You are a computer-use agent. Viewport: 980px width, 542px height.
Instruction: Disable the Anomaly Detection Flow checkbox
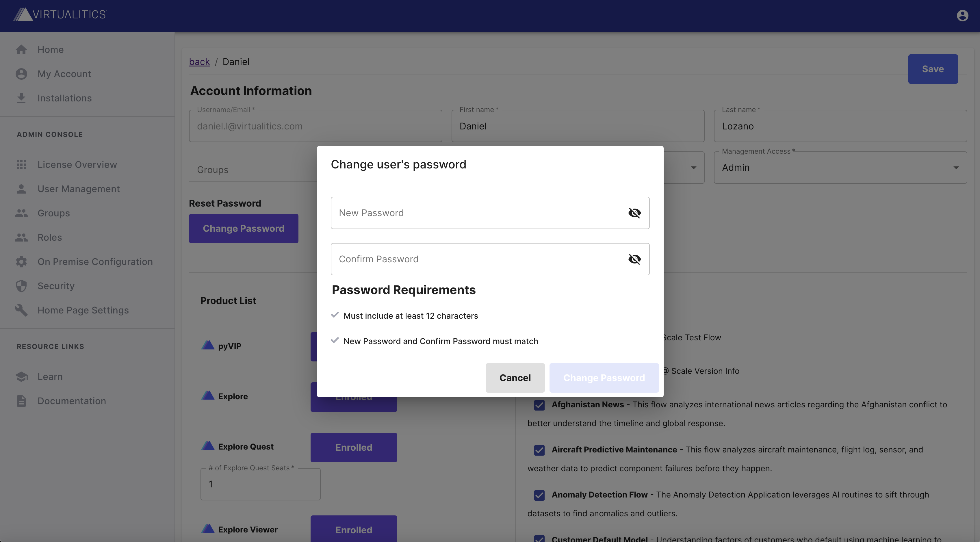[539, 495]
